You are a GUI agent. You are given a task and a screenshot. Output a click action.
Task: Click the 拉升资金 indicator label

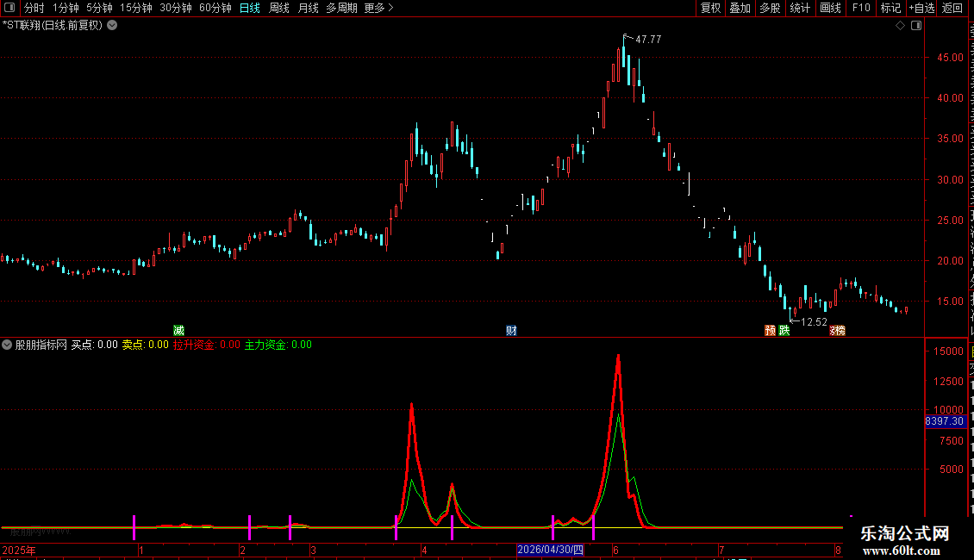tap(206, 345)
